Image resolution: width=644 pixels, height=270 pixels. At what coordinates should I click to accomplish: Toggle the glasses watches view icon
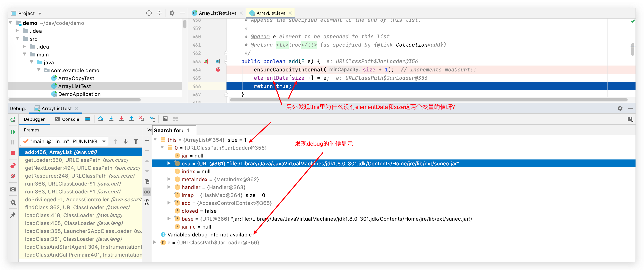pyautogui.click(x=147, y=192)
